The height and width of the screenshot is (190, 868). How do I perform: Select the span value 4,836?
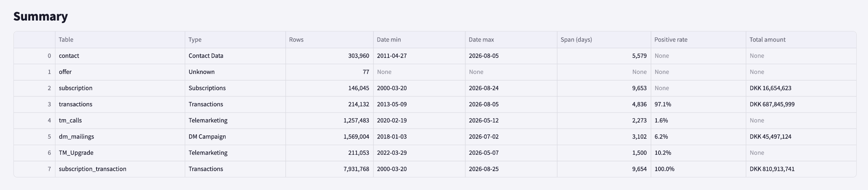click(604, 104)
